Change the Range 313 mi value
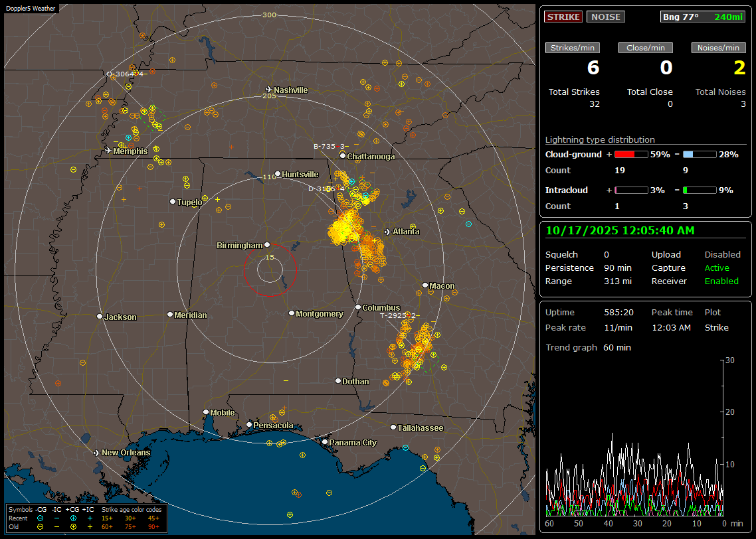The width and height of the screenshot is (756, 539). coord(617,281)
